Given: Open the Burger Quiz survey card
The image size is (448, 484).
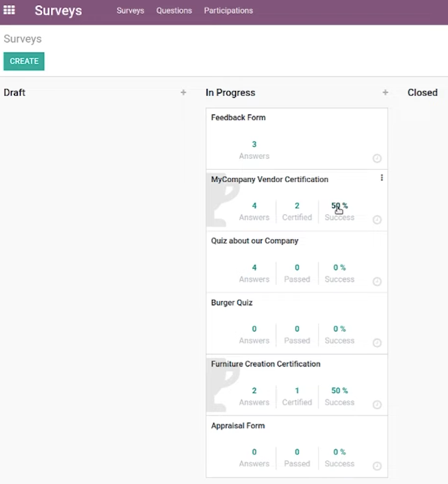Looking at the screenshot, I should (x=297, y=324).
